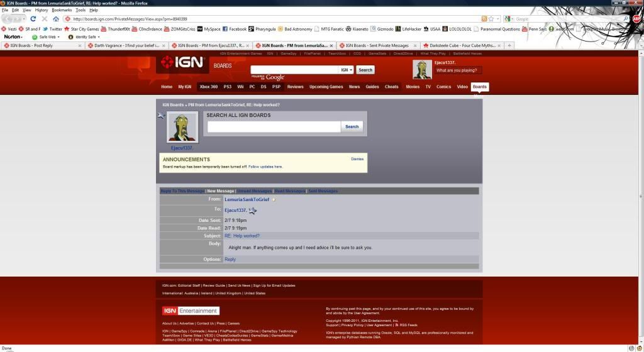Open the Kiaeneto bookmark
This screenshot has width=644, height=352.
point(357,29)
